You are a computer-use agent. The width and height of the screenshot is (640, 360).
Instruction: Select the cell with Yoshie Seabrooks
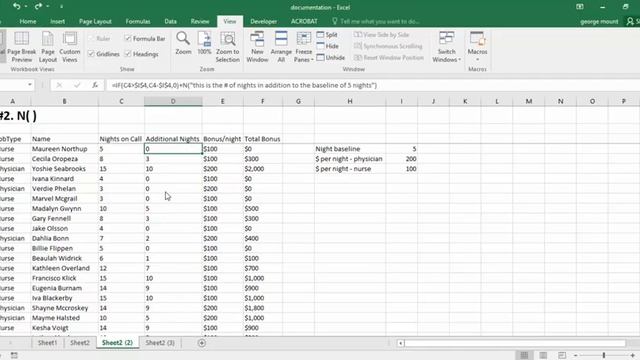(x=64, y=169)
